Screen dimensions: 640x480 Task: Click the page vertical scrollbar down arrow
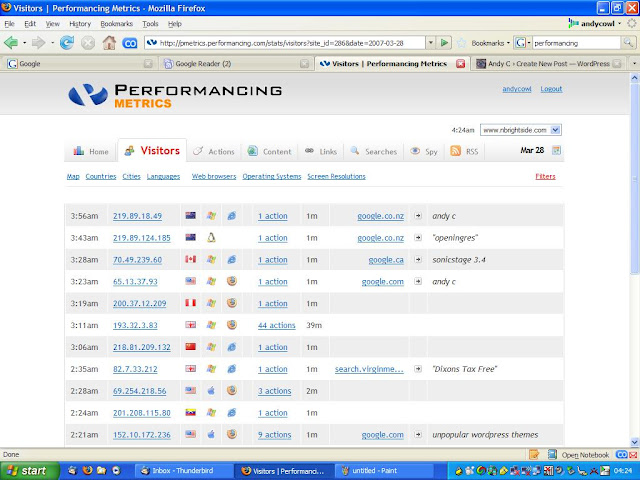coord(634,442)
